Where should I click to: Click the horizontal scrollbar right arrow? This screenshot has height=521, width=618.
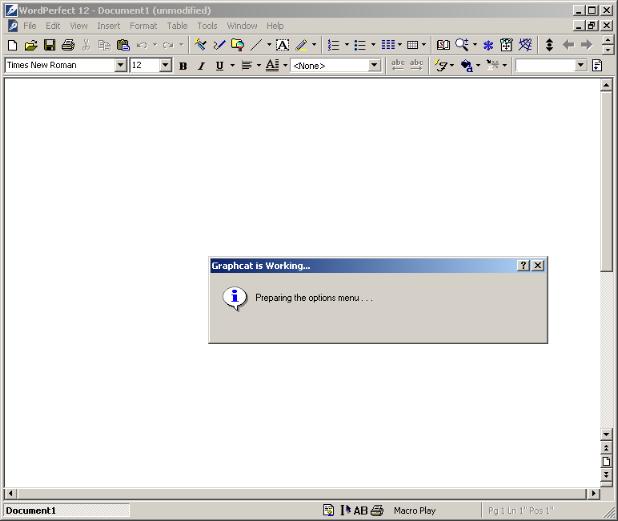[x=594, y=493]
